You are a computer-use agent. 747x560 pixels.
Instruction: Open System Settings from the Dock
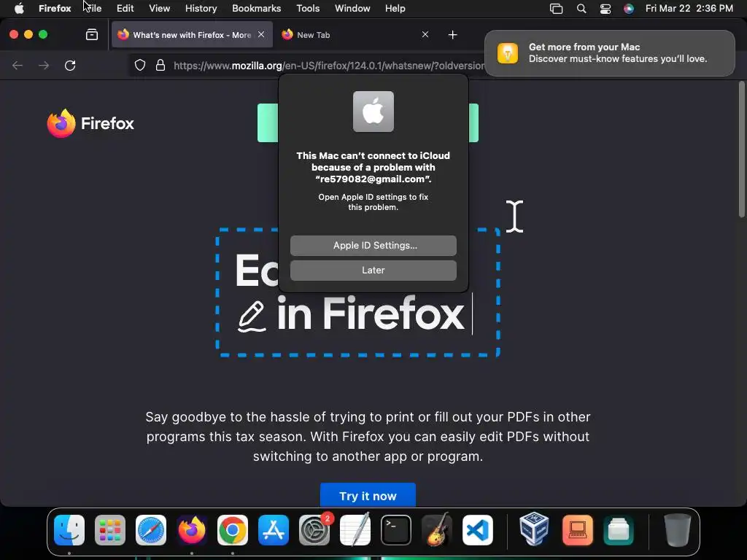point(314,530)
